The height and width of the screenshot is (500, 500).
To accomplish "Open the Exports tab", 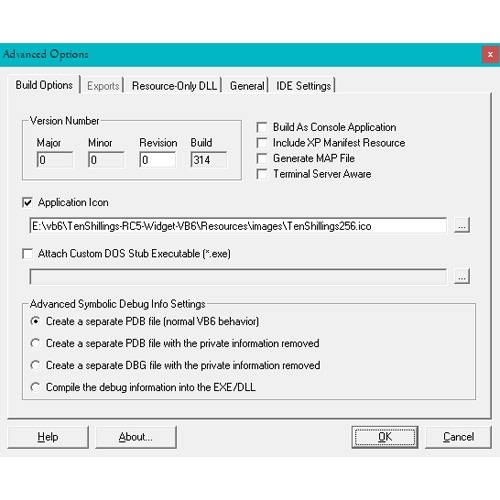I will point(103,86).
